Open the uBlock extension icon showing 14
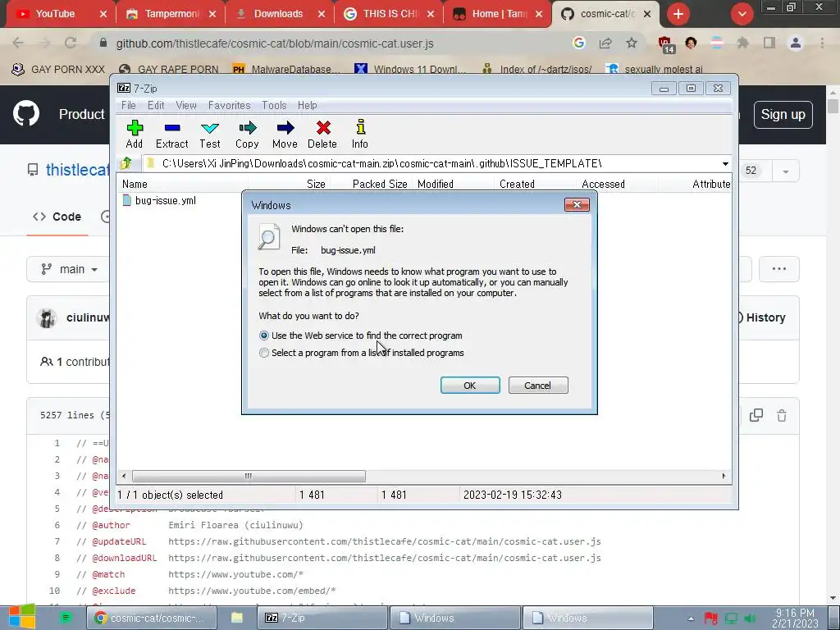Image resolution: width=840 pixels, height=630 pixels. click(665, 44)
